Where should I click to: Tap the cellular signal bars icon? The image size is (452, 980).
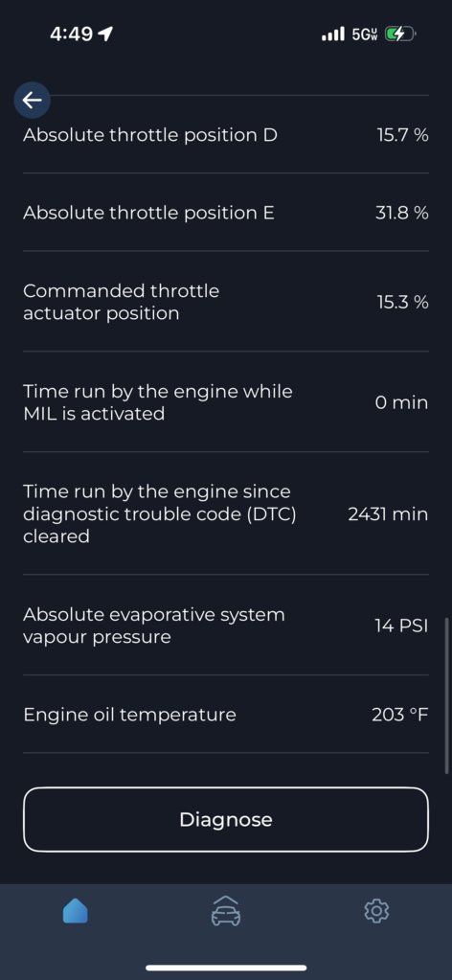click(x=332, y=34)
